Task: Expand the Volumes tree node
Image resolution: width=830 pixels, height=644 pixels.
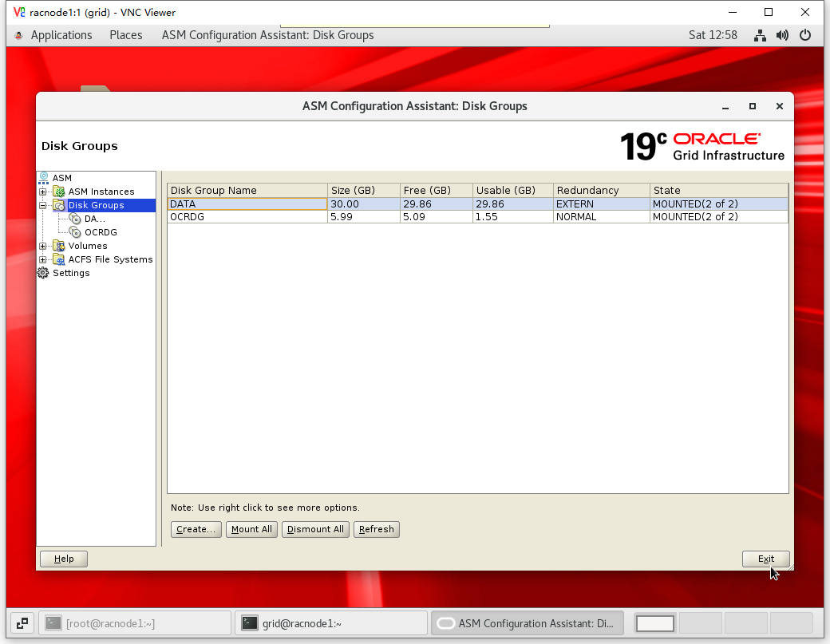Action: [43, 246]
